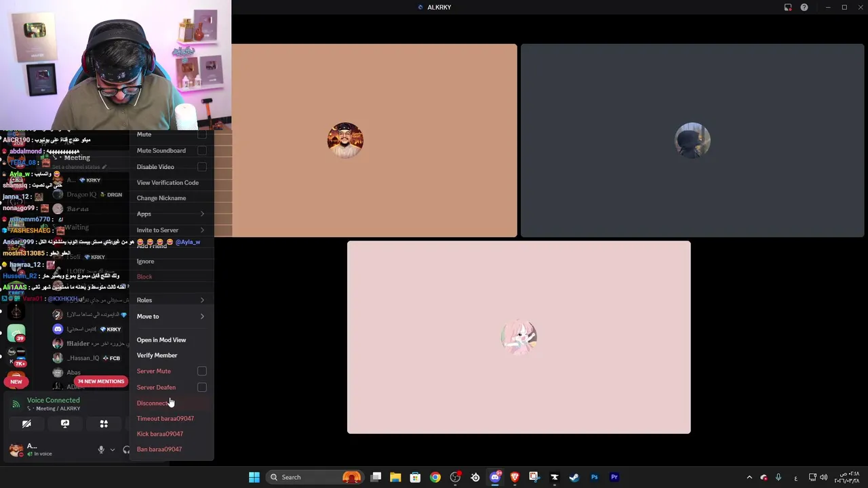This screenshot has width=868, height=488.
Task: Expand the Apps submenu arrow
Action: 202,214
